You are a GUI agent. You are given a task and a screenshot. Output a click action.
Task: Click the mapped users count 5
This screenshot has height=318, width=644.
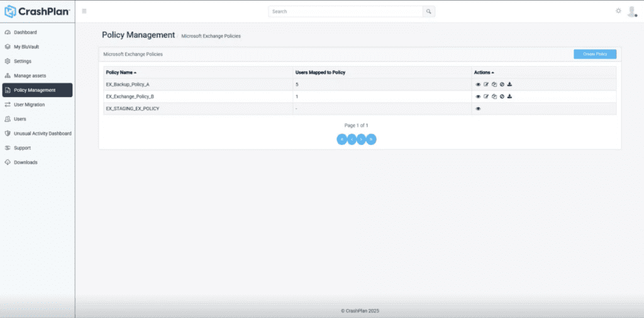[297, 84]
